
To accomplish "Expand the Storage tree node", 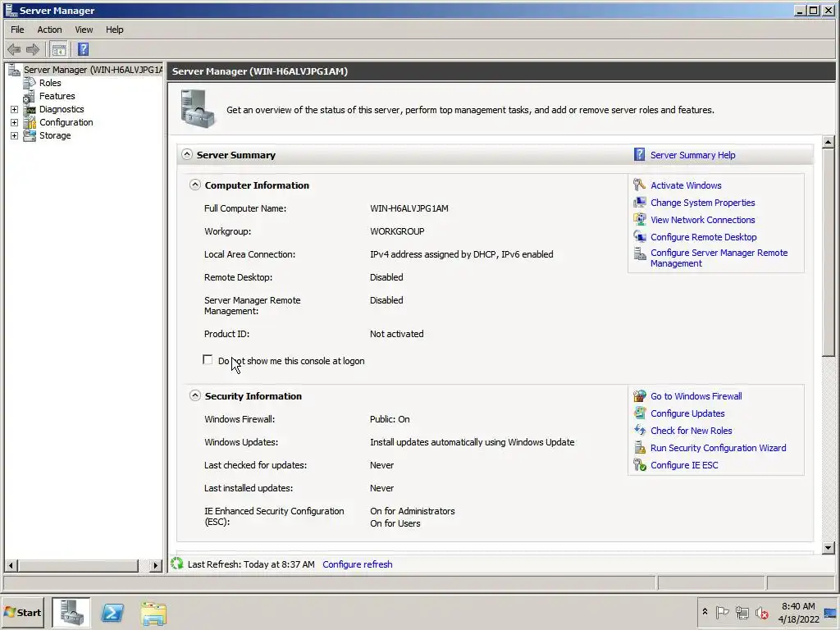I will pos(15,135).
